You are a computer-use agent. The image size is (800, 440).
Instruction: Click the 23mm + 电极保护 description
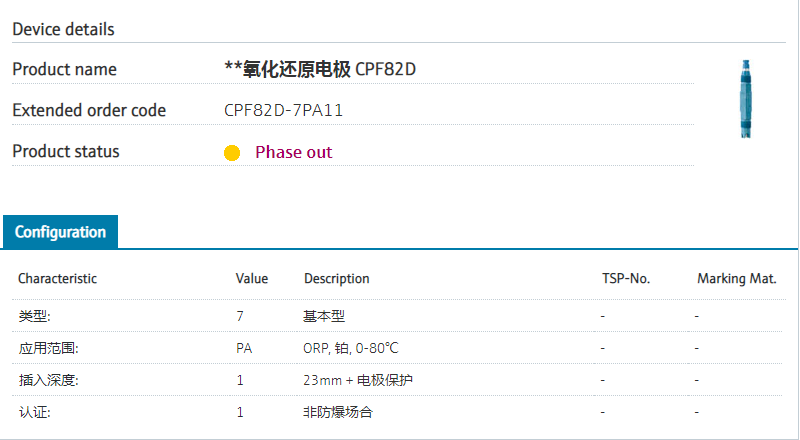click(357, 380)
